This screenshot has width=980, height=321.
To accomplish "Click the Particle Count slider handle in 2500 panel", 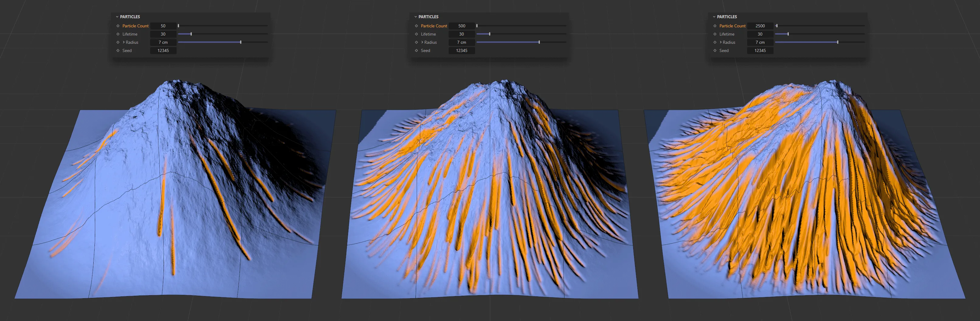I will tap(777, 26).
